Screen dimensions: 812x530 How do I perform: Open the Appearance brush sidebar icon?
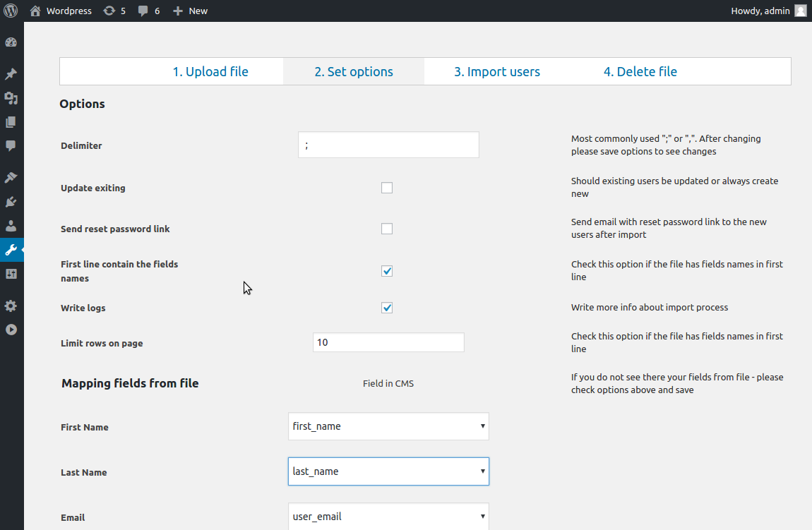coord(11,178)
